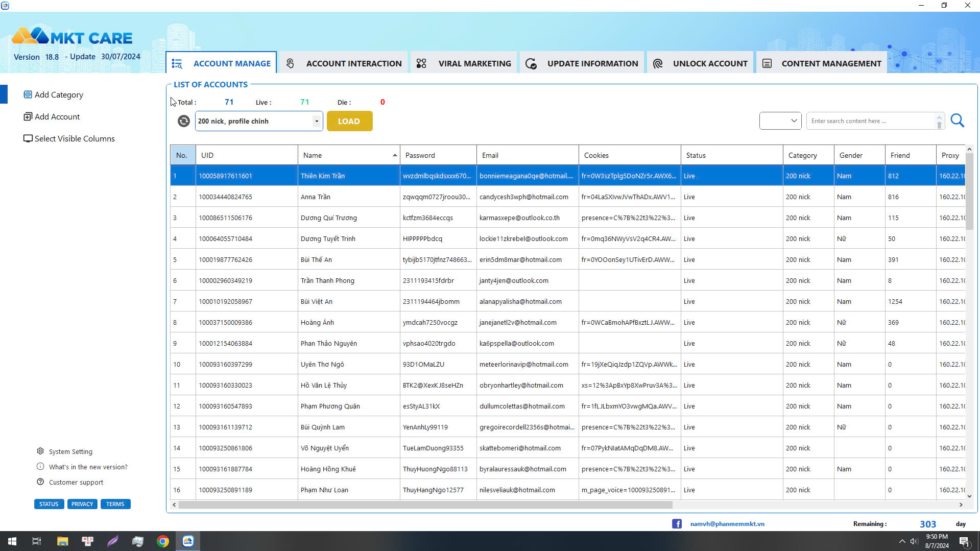Switch to the Viral Marketing tab
Viewport: 980px width, 551px height.
(464, 63)
